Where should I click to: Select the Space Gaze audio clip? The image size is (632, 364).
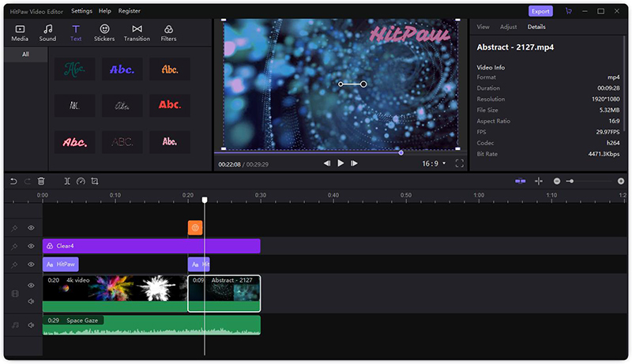[x=152, y=325]
